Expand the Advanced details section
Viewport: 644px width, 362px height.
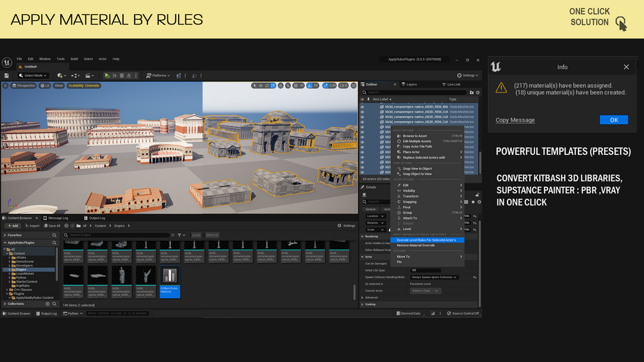(x=362, y=297)
